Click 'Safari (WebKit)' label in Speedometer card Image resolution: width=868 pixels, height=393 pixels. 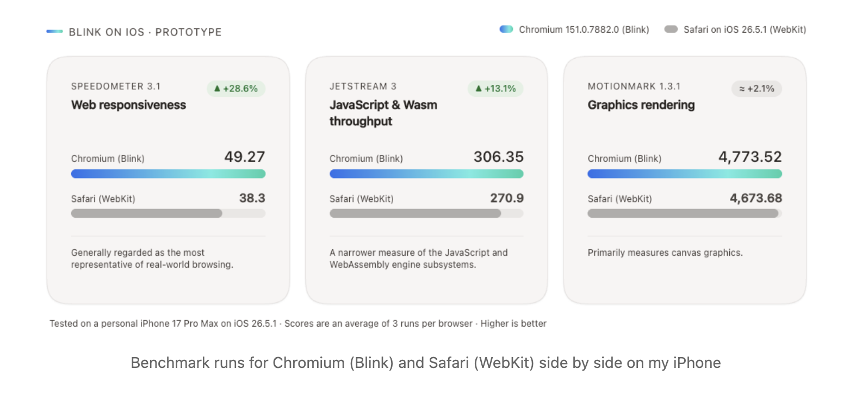coord(103,199)
